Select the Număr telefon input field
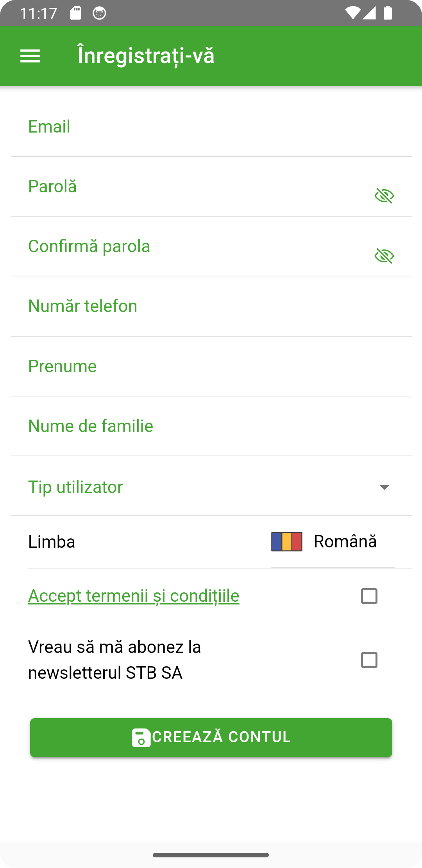Image resolution: width=422 pixels, height=868 pixels. (211, 307)
